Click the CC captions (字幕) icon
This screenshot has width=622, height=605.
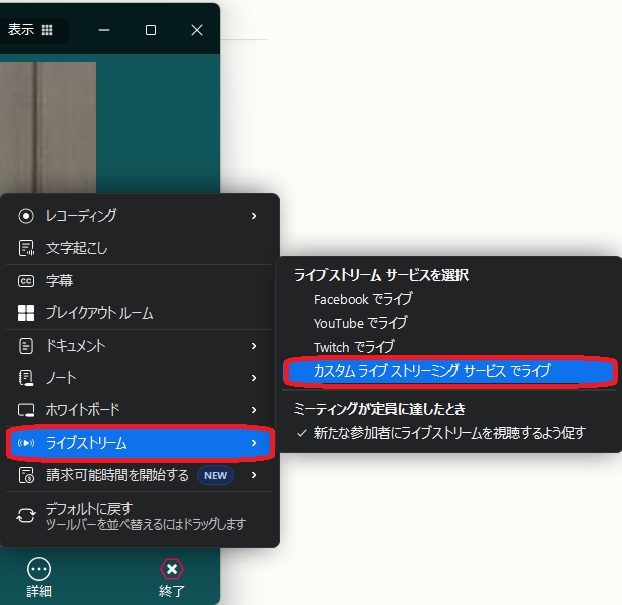click(x=26, y=281)
